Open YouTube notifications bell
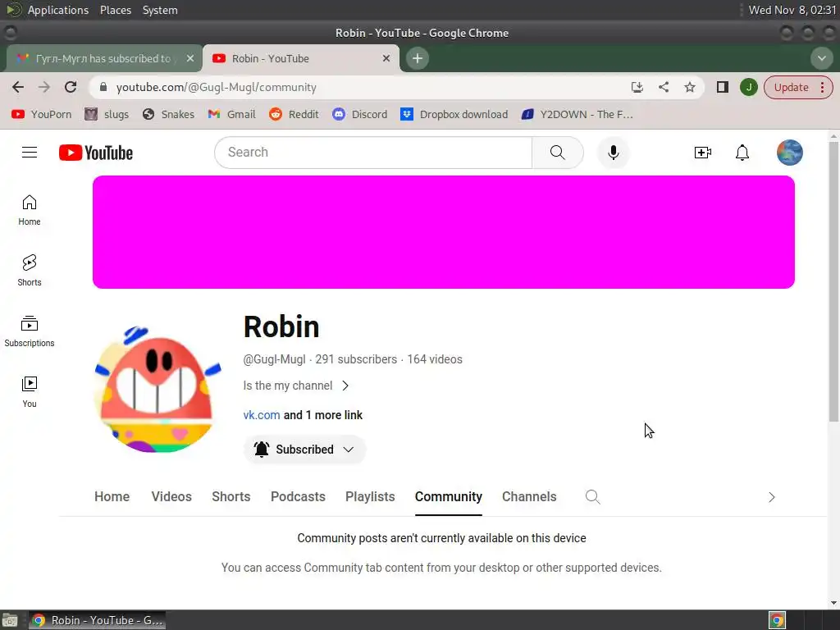The image size is (840, 630). click(x=742, y=153)
